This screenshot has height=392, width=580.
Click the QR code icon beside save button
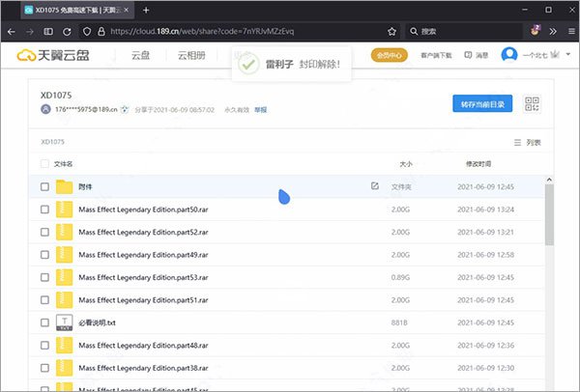tap(532, 104)
